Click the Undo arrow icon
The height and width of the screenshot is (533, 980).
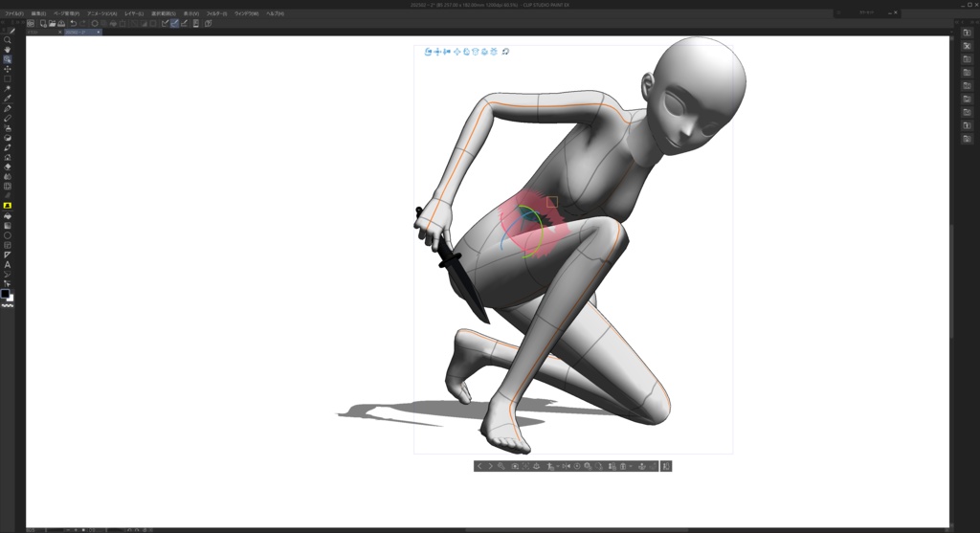pyautogui.click(x=73, y=23)
